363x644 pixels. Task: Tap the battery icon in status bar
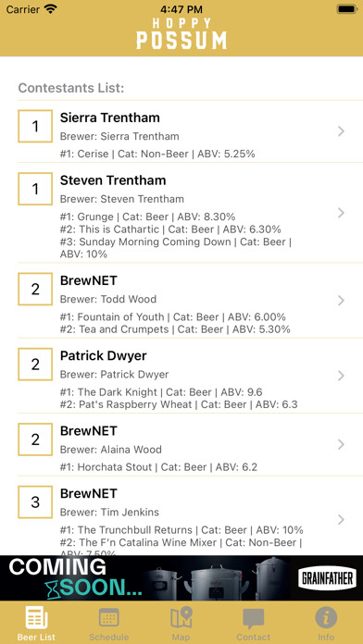point(346,9)
